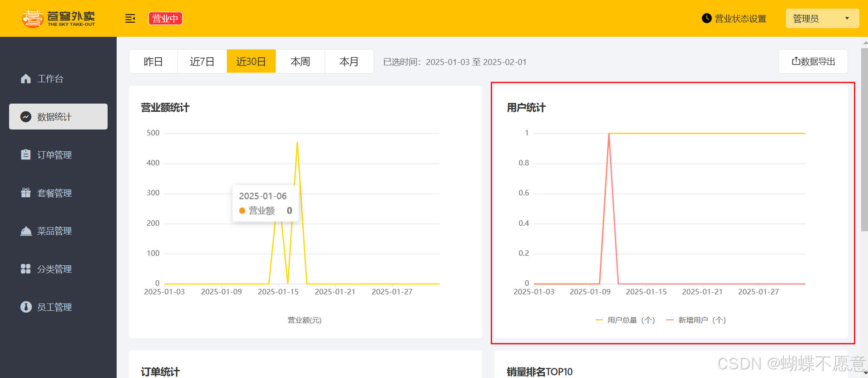Open the 订单管理 menu item
The height and width of the screenshot is (378, 868).
tap(58, 155)
